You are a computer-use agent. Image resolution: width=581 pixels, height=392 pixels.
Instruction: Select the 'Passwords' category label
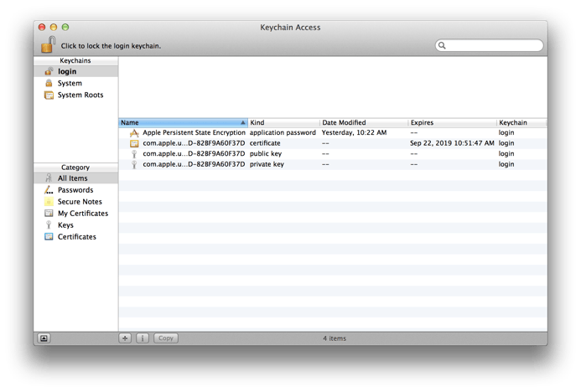tap(75, 190)
